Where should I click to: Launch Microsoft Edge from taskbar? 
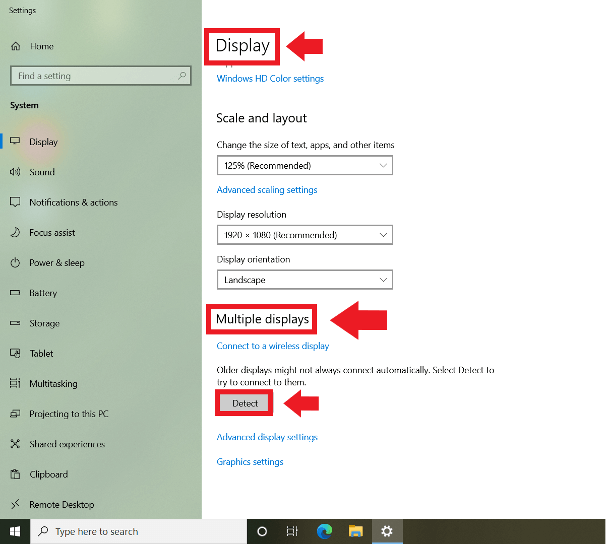click(324, 532)
